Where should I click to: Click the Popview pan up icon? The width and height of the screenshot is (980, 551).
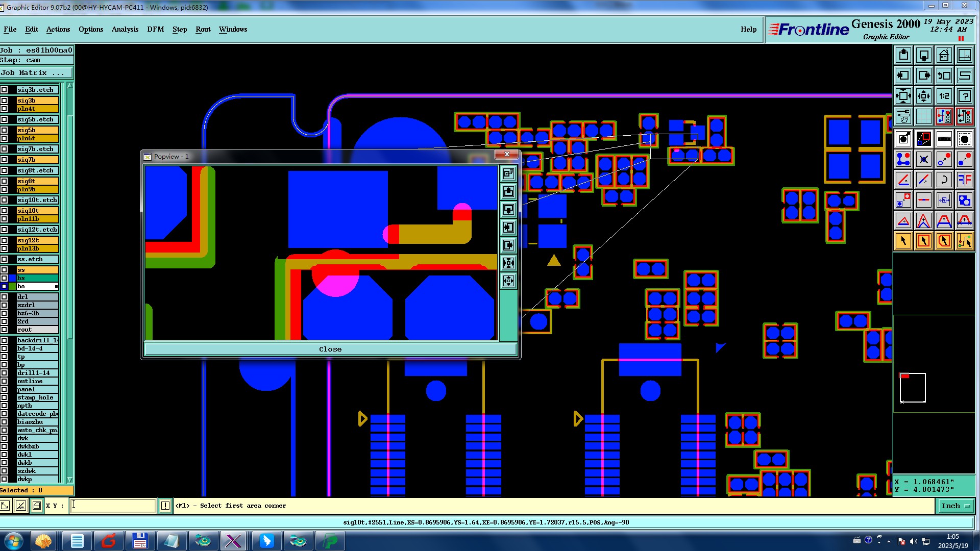(508, 191)
